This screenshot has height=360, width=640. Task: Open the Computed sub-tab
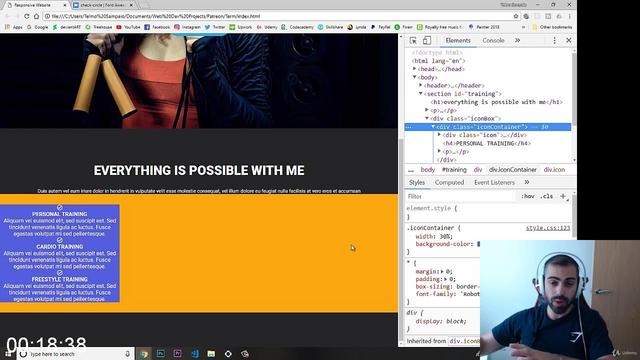(449, 182)
